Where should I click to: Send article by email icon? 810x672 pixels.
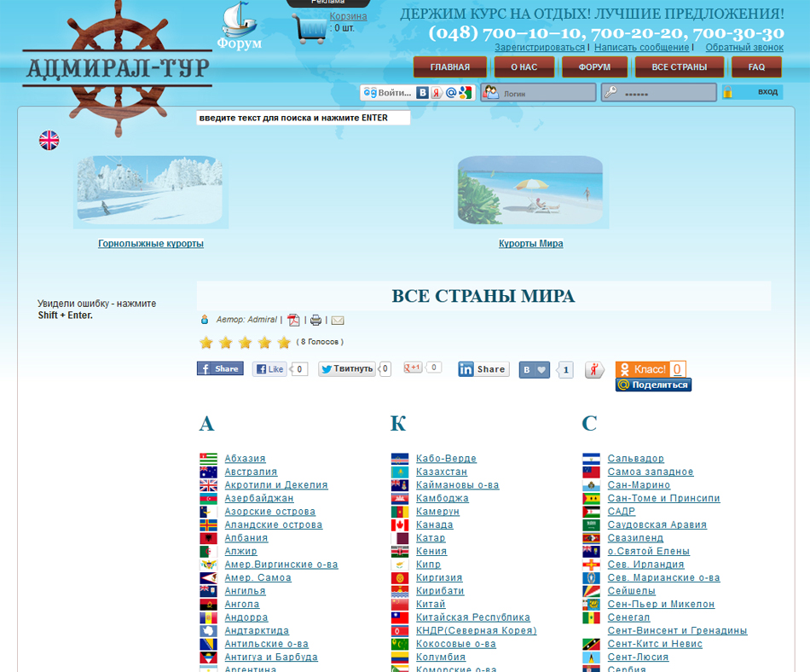tap(338, 320)
